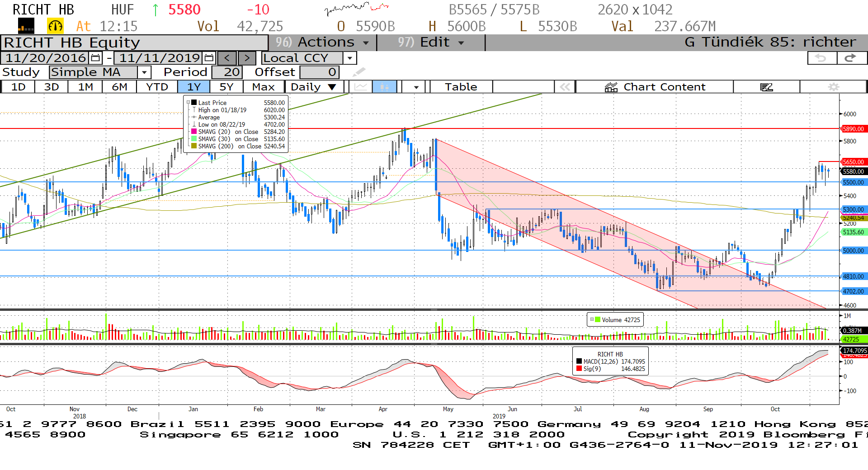Click the 5580.00 last price axis label
Screen dimensions: 868x470
coord(854,171)
